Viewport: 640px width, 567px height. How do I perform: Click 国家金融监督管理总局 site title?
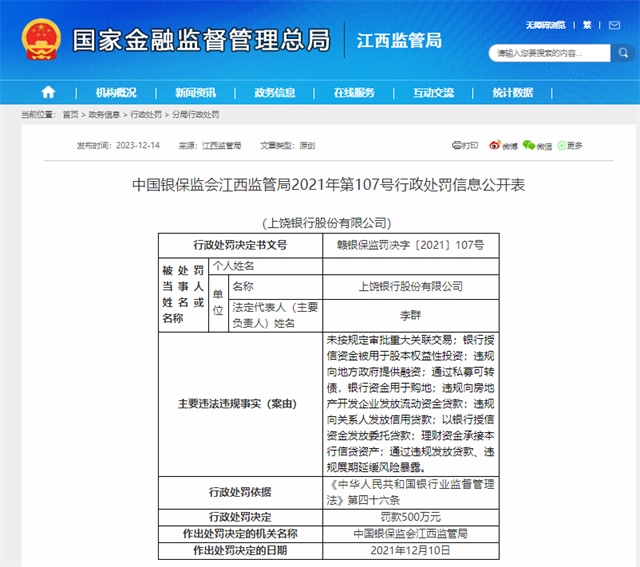coord(201,40)
